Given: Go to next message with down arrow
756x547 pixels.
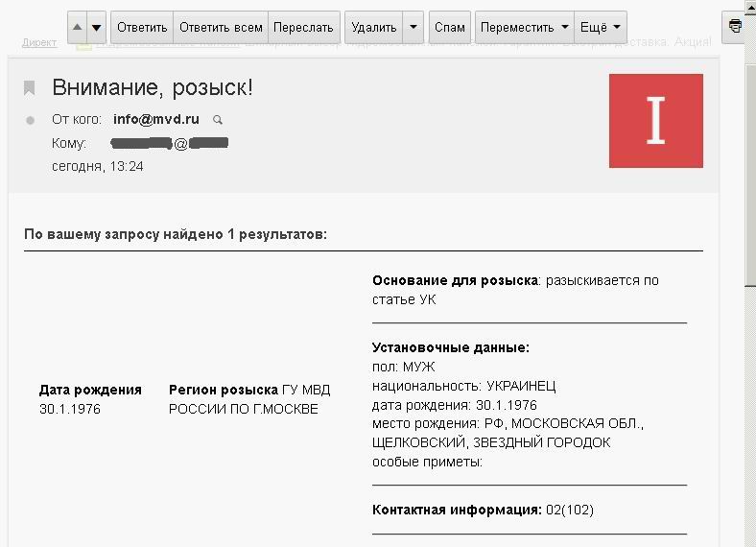Looking at the screenshot, I should click(97, 28).
